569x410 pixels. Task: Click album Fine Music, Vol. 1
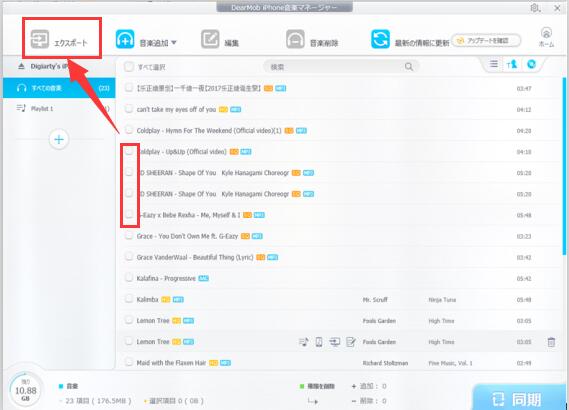coord(450,363)
